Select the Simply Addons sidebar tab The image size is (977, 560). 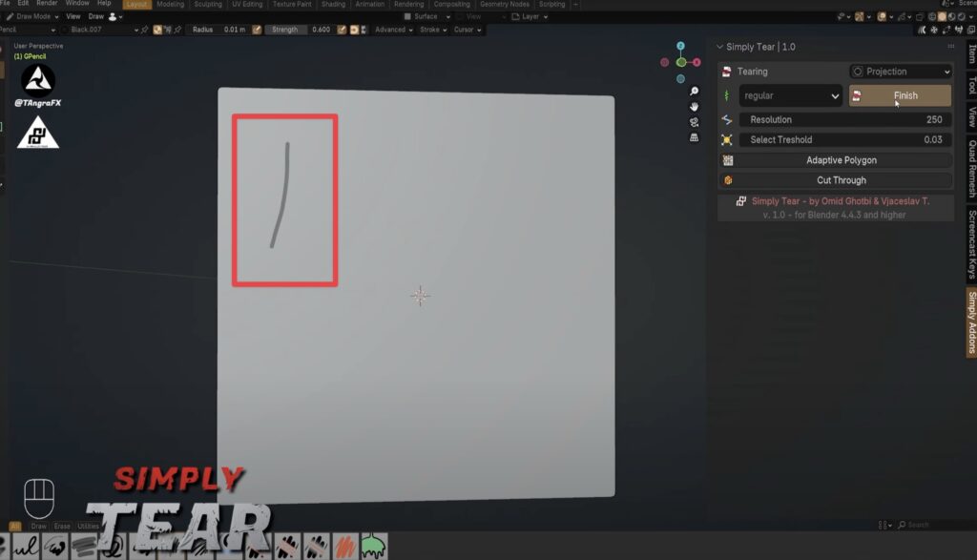point(971,322)
